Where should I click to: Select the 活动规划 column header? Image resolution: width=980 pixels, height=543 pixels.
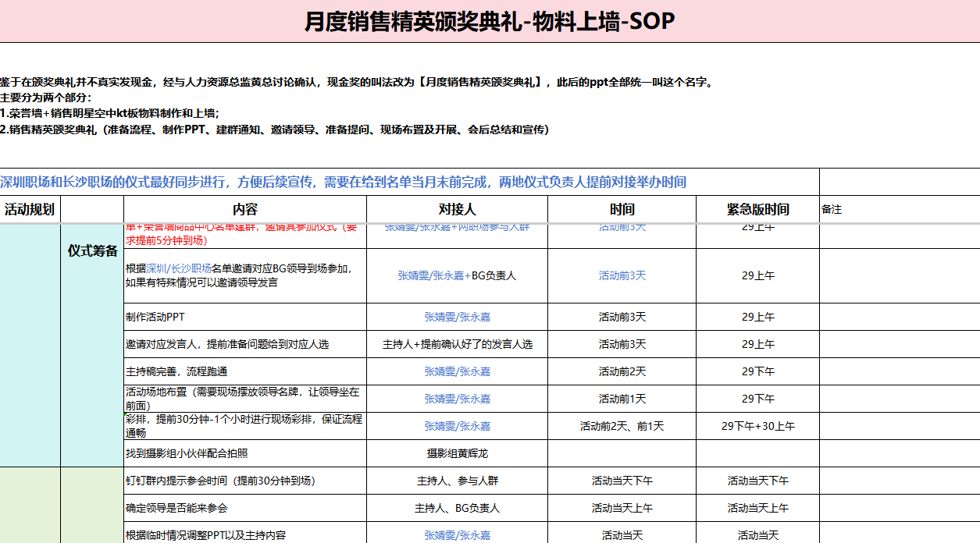(x=30, y=209)
